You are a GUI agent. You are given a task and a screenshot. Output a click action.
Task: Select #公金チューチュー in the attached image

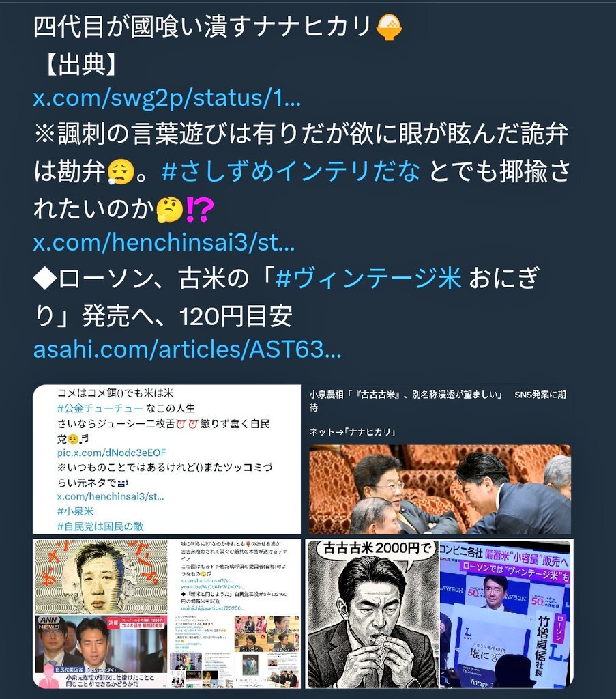(x=100, y=408)
